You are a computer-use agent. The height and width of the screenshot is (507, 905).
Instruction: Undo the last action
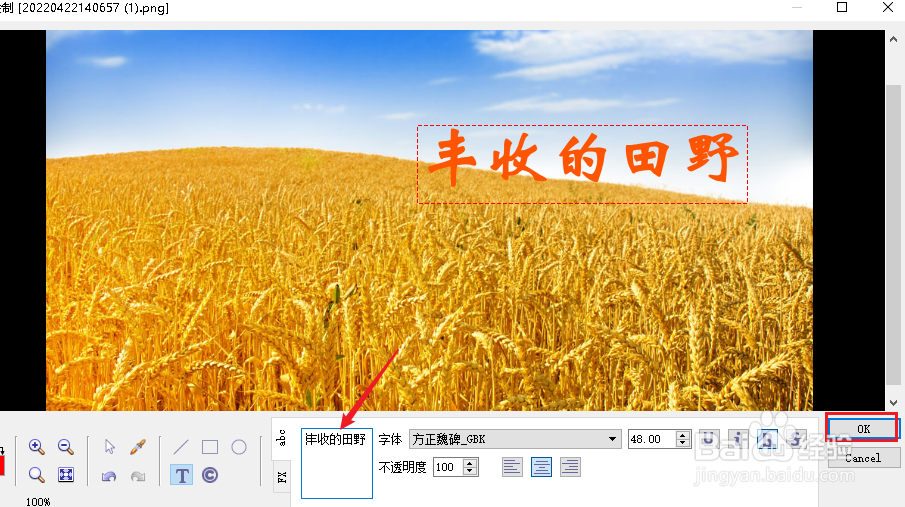click(x=109, y=476)
